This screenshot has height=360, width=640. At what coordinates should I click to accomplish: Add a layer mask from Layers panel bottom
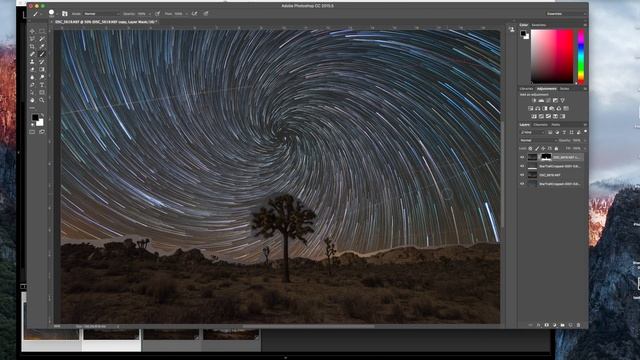tap(547, 325)
